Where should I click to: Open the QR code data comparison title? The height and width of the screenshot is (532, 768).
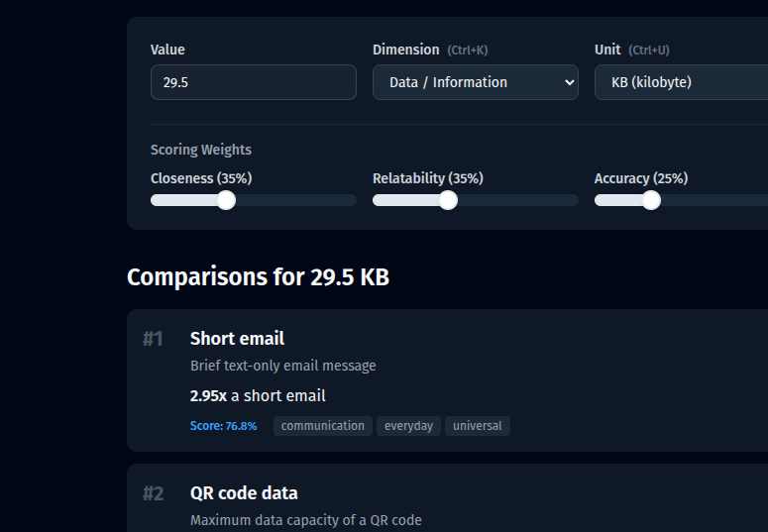(x=244, y=493)
